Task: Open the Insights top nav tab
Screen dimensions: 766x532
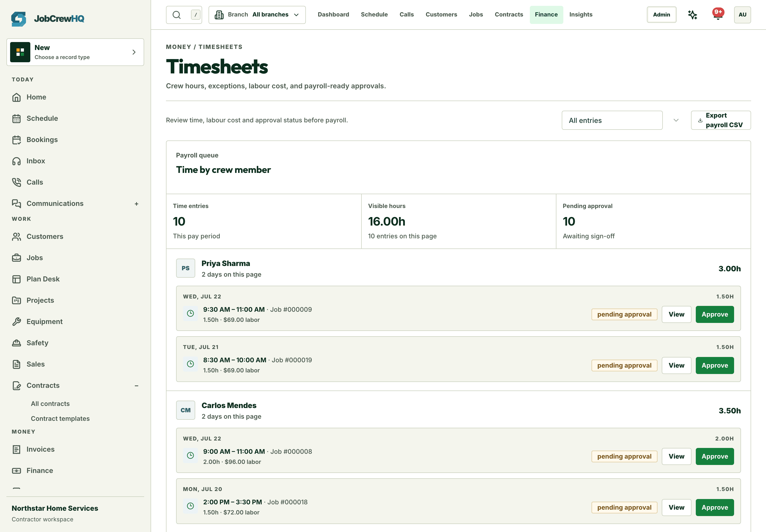Action: click(581, 15)
